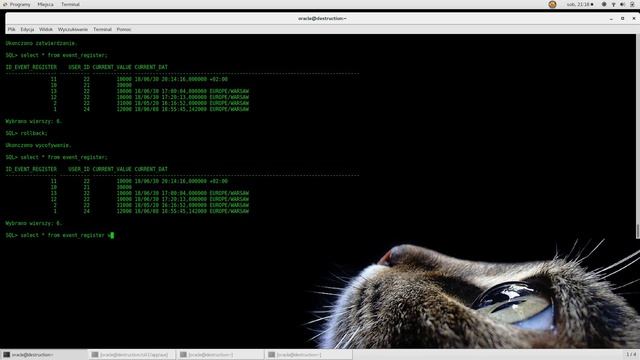Click the 'SQL> rollback;' command line
This screenshot has height=360, width=640.
tap(27, 133)
